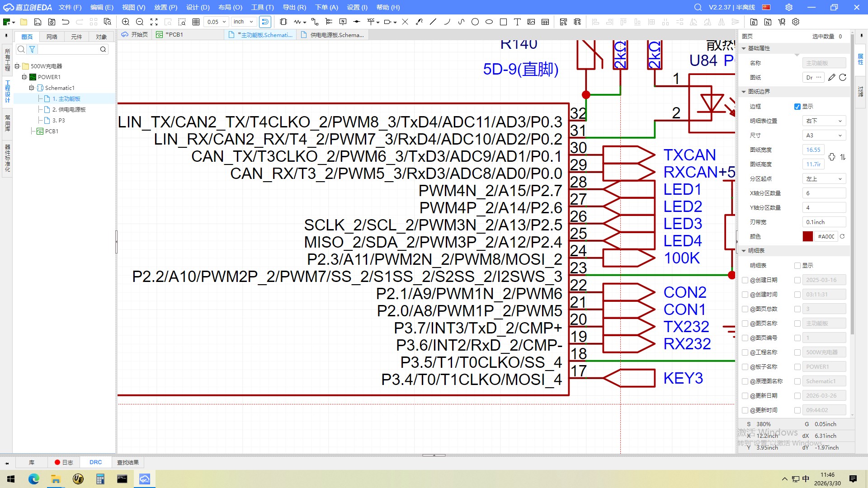Select the net label tool icon
This screenshot has height=488, width=868.
click(343, 22)
